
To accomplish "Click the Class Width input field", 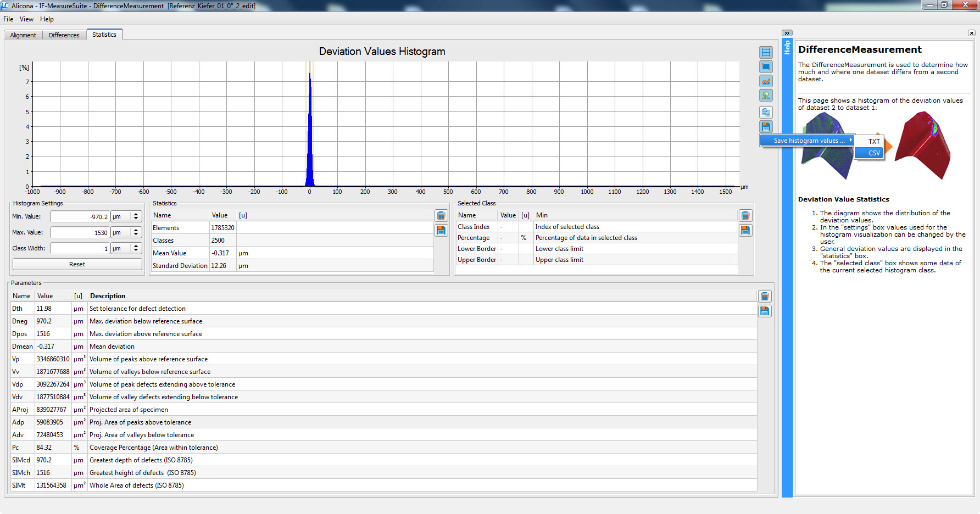I will (x=80, y=249).
